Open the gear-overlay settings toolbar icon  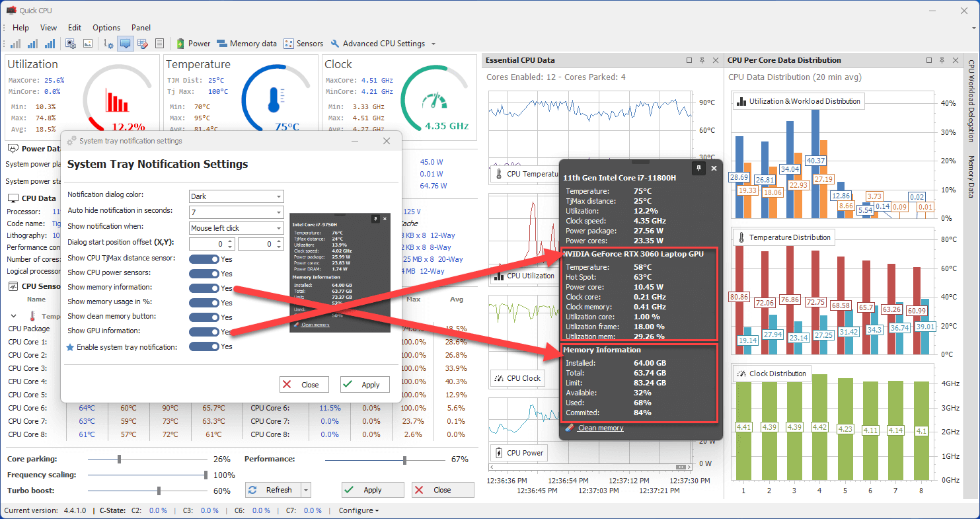click(71, 44)
